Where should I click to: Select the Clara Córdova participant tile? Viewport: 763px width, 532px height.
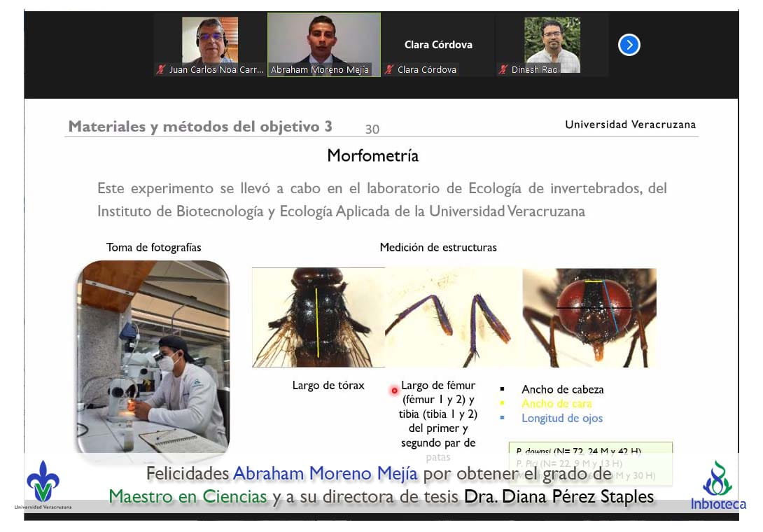coord(438,45)
